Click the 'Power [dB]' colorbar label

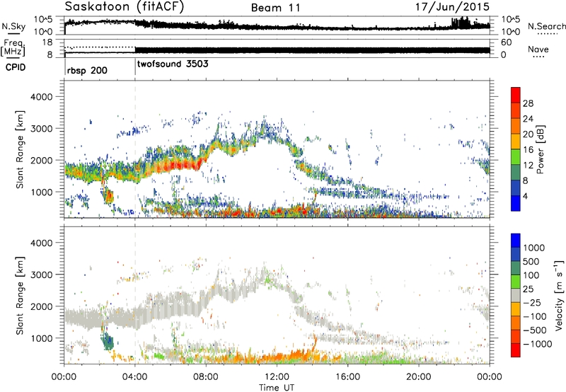click(540, 149)
